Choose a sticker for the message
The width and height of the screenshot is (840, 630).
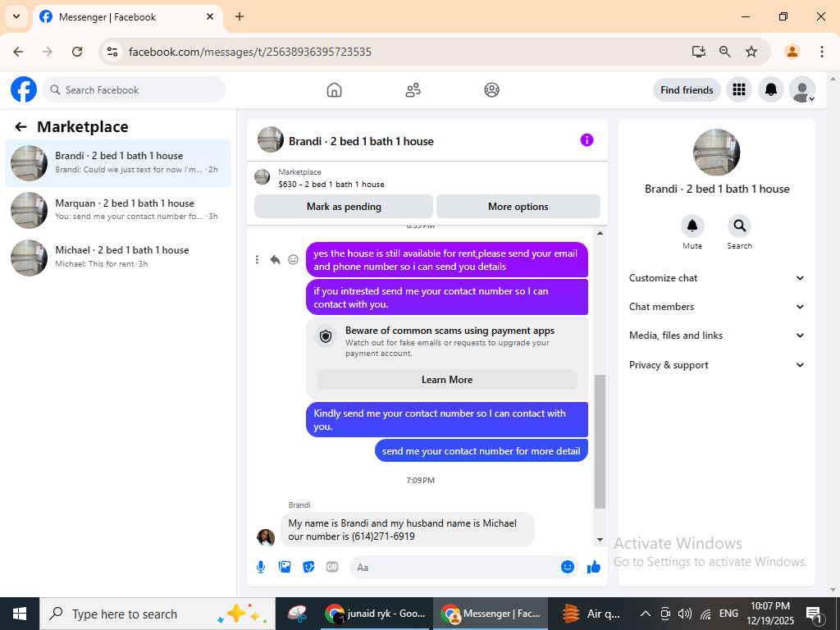pos(308,567)
